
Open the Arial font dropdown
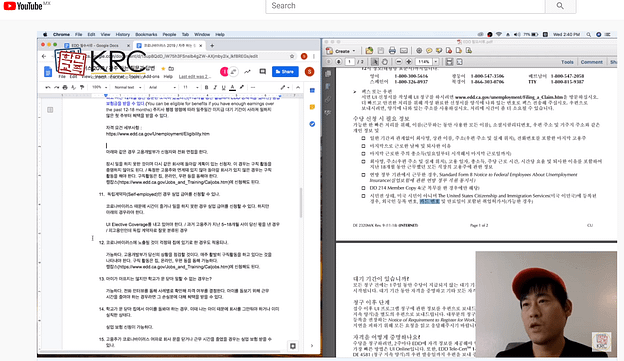point(162,87)
